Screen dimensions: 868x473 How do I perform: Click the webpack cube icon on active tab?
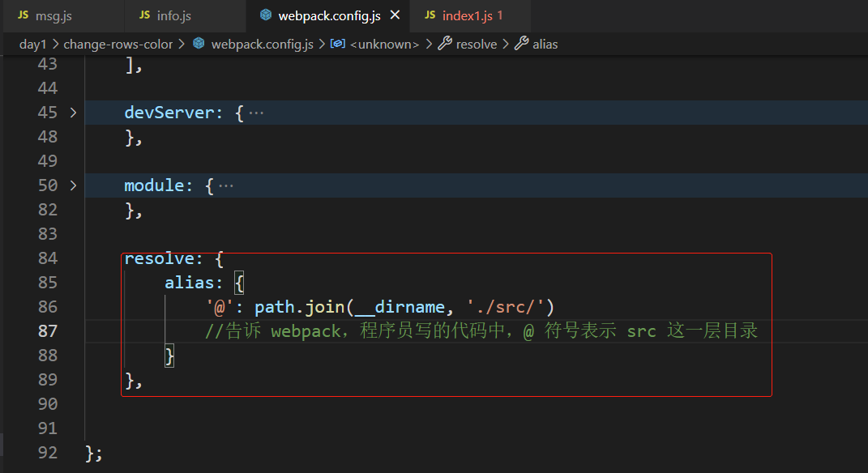[x=266, y=15]
